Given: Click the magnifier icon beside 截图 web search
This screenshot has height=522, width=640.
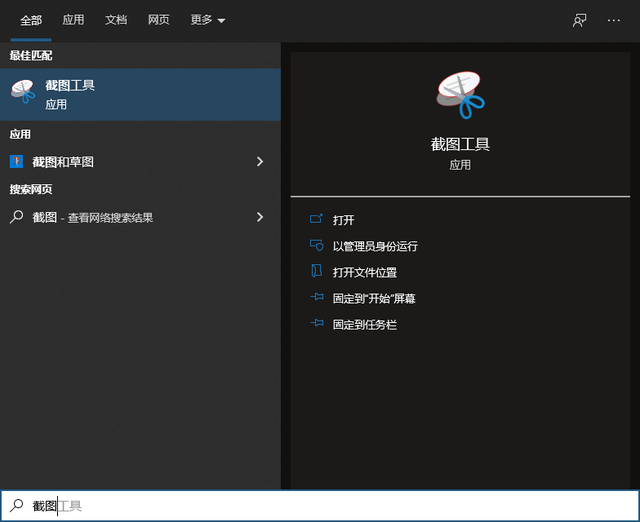Looking at the screenshot, I should [16, 217].
